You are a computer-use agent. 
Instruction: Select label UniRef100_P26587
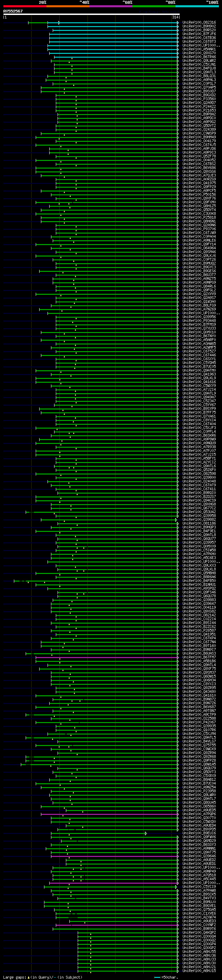(199, 630)
